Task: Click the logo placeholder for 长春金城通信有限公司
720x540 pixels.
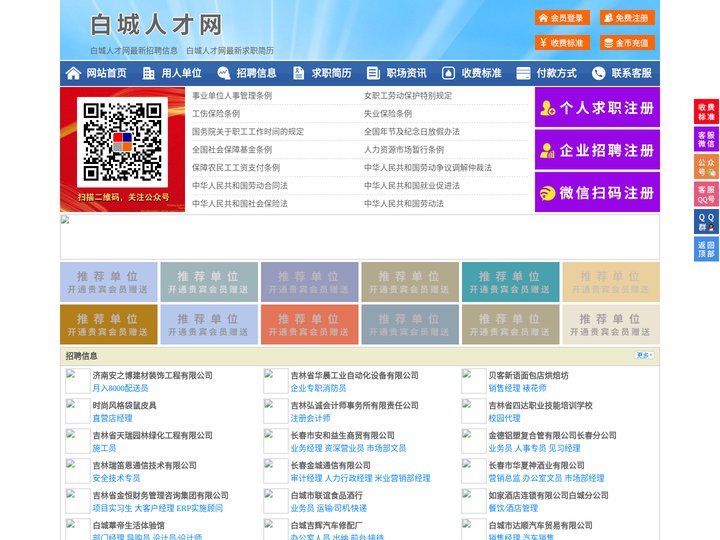Action: [276, 471]
